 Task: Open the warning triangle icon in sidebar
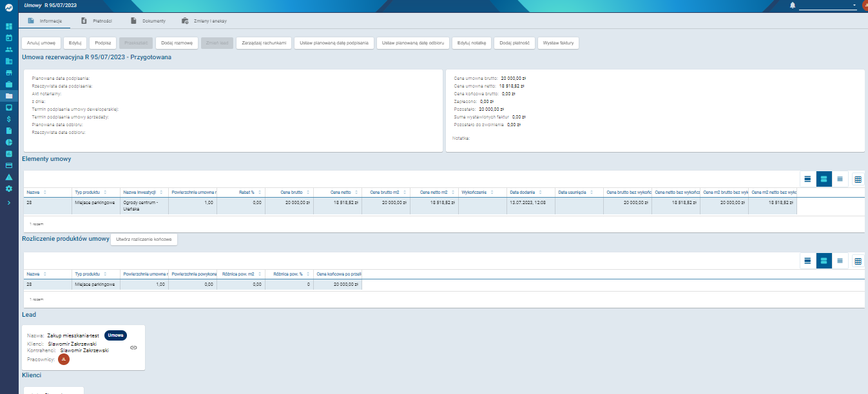[9, 177]
